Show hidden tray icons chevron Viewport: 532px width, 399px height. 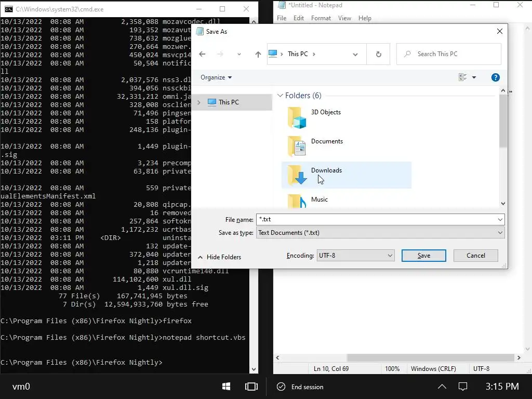point(442,387)
